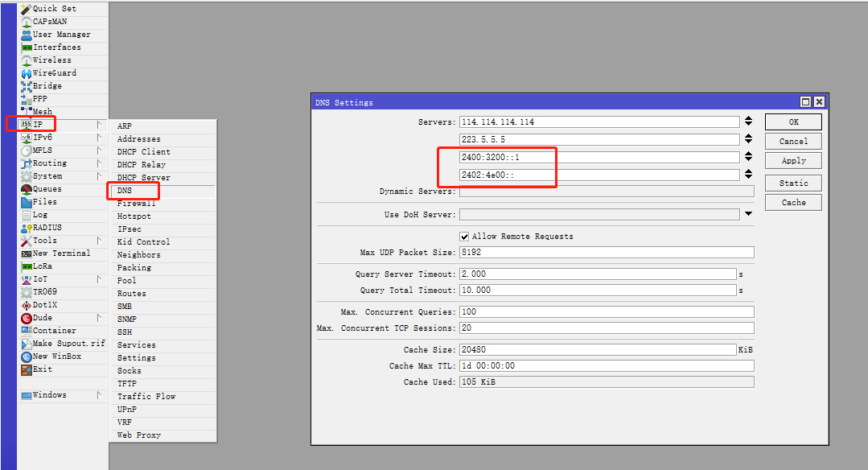Select Kid Control in IP submenu

click(162, 242)
